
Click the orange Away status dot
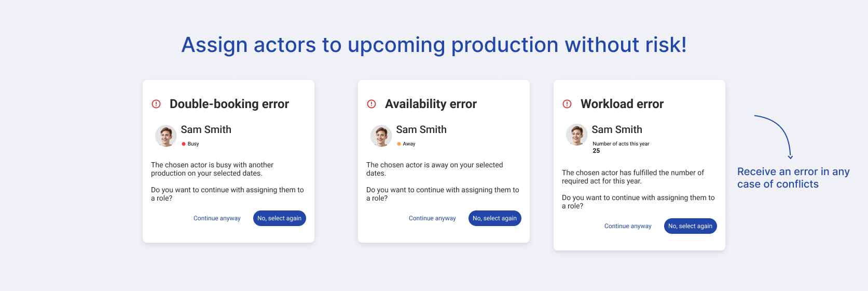pos(399,144)
